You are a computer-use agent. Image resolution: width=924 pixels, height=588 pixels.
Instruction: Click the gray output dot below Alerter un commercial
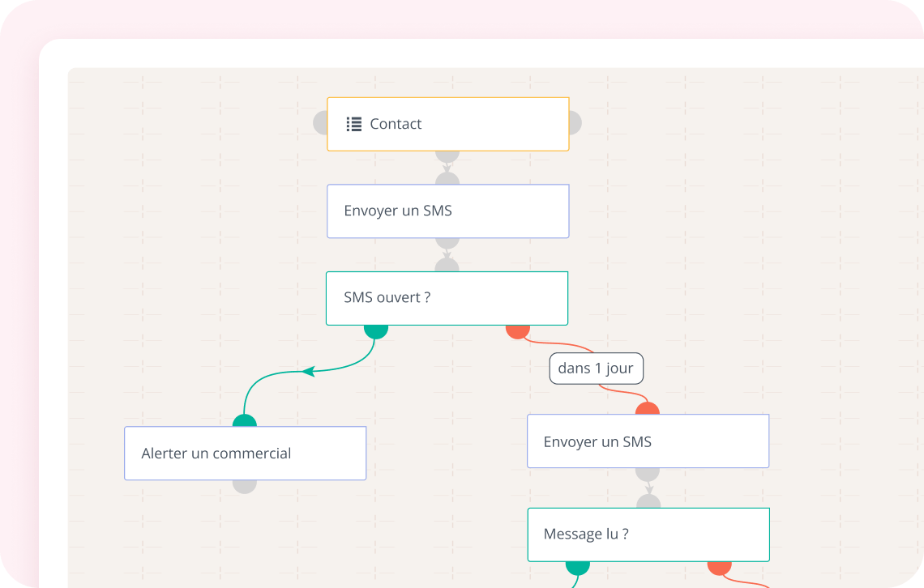(245, 486)
